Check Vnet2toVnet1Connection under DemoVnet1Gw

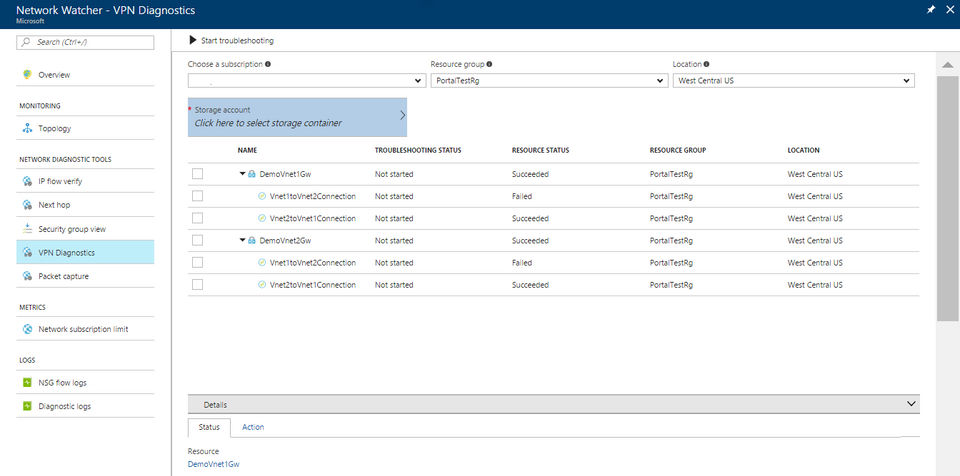coord(197,218)
